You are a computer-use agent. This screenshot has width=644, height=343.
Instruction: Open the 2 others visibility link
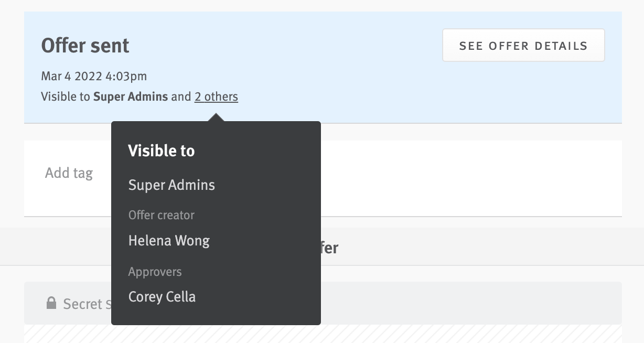point(216,97)
